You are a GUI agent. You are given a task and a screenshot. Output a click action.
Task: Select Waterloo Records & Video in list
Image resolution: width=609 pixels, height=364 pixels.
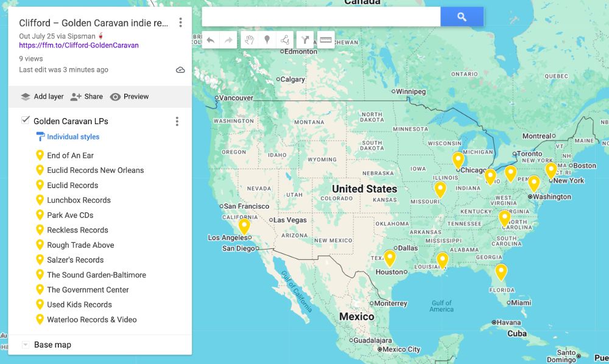[x=92, y=320]
